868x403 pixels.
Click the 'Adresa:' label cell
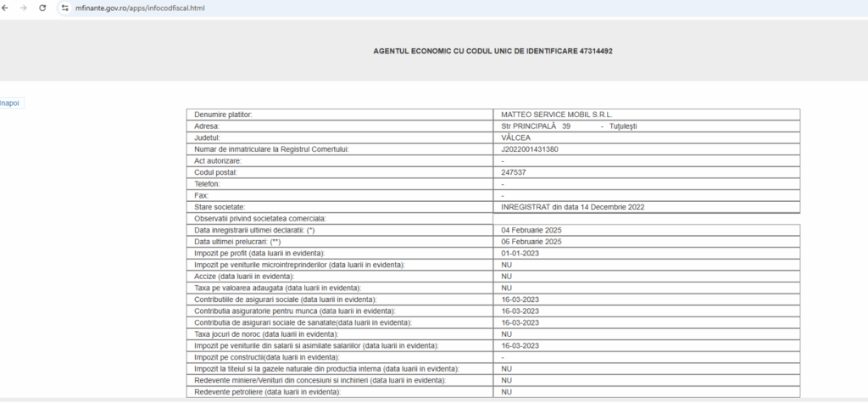(x=339, y=126)
